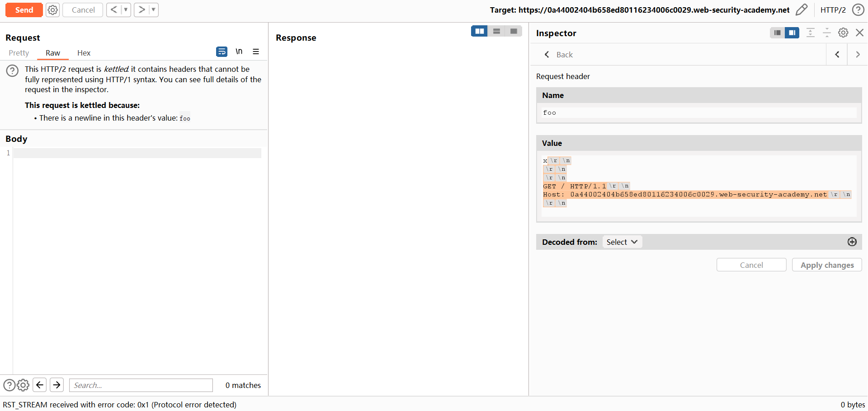This screenshot has width=868, height=411.
Task: Toggle show non-printable characters \n
Action: (239, 52)
